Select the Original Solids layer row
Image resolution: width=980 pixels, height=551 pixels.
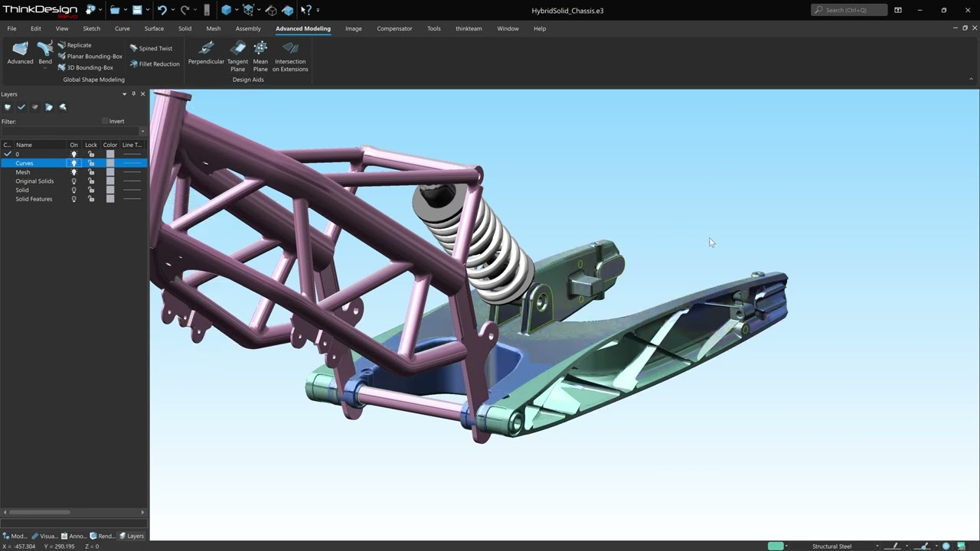(x=73, y=181)
